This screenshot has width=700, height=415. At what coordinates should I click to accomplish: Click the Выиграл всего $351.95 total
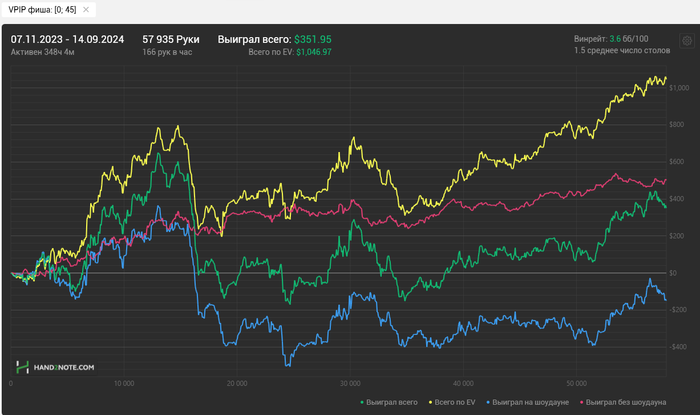click(x=274, y=39)
